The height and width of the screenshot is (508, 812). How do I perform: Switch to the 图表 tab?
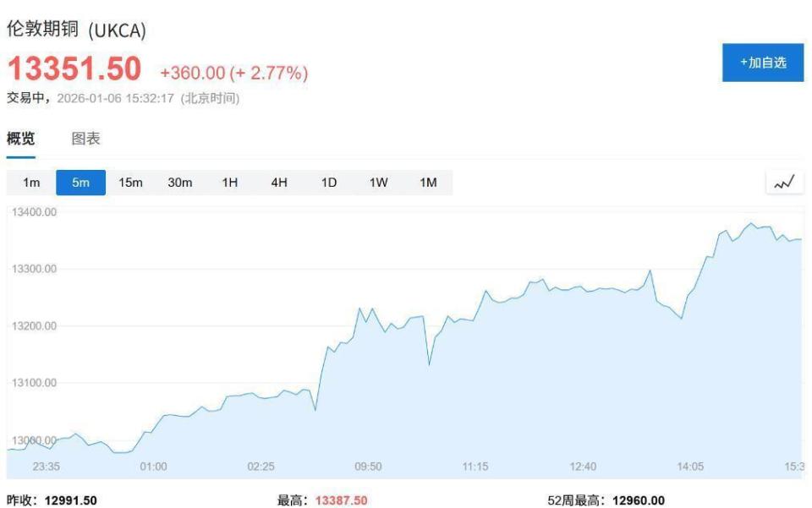coord(87,138)
